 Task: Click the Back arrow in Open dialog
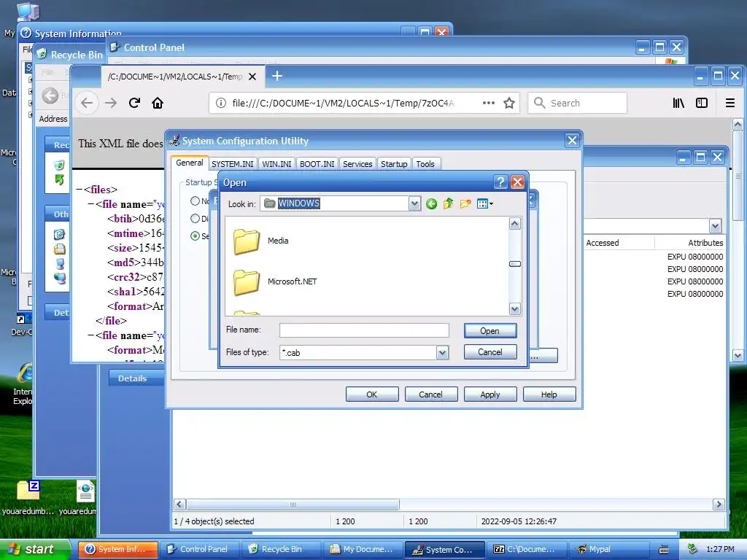coord(431,204)
